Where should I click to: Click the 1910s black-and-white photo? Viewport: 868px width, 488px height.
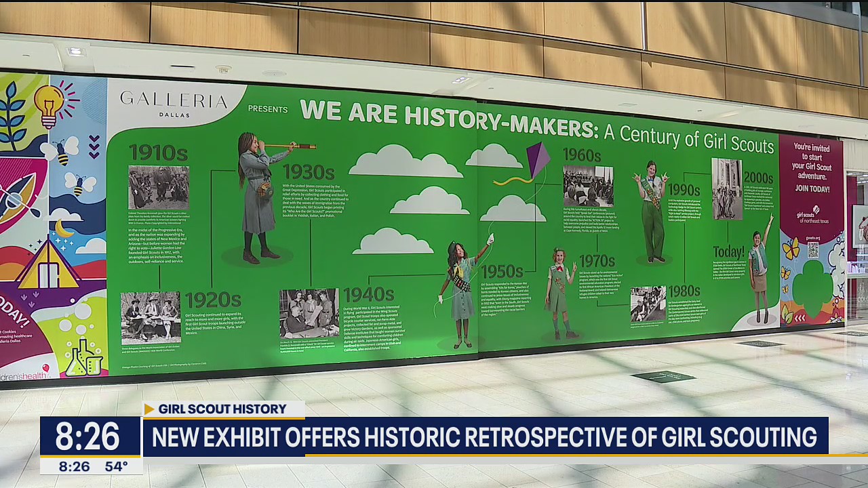[x=159, y=187]
